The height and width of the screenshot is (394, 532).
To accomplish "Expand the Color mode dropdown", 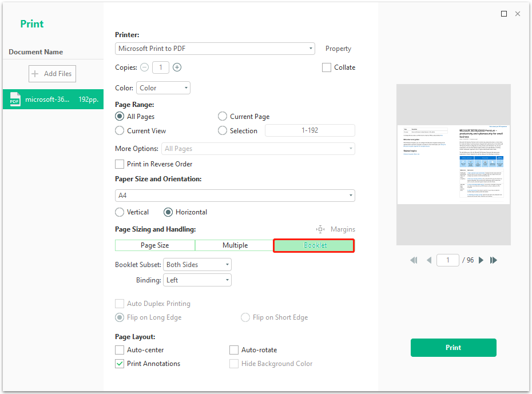I will click(x=163, y=88).
